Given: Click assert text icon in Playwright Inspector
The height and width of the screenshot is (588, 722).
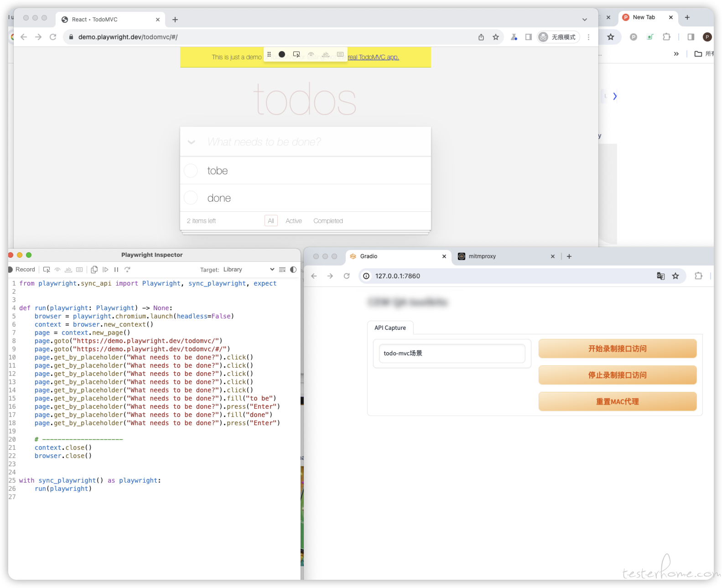Looking at the screenshot, I should (68, 270).
